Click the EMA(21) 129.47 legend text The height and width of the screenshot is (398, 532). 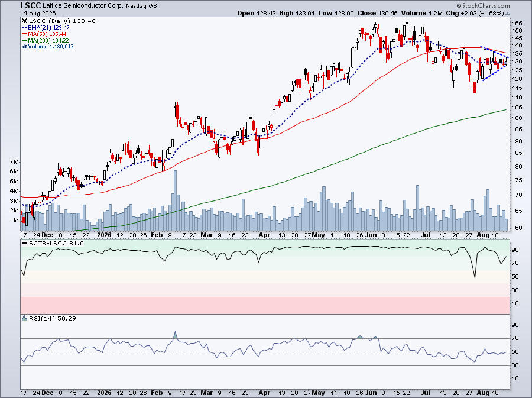[x=48, y=27]
